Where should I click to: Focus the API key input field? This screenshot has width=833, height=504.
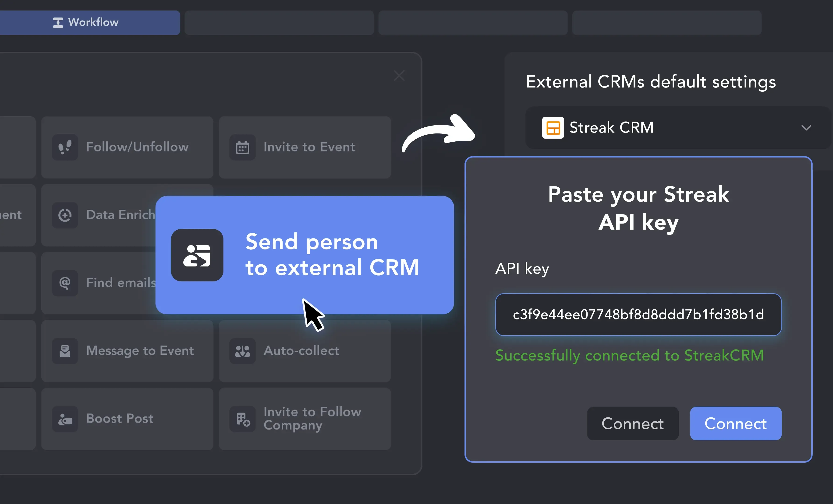coord(638,315)
